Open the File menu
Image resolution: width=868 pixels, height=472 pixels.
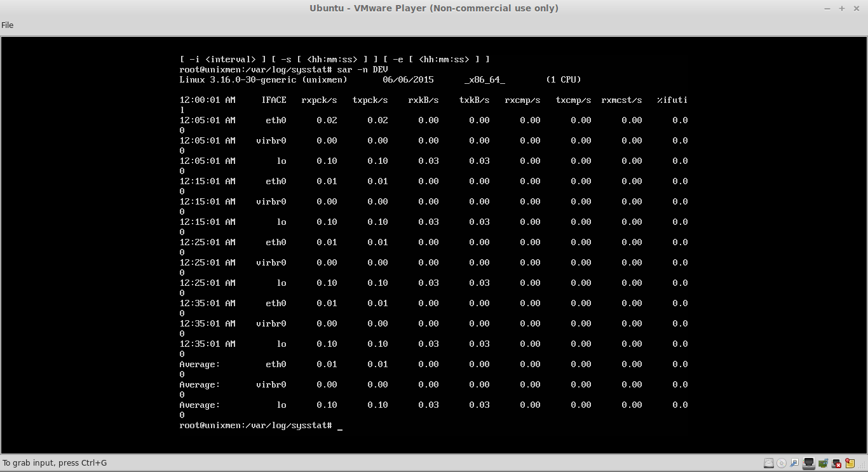click(7, 25)
